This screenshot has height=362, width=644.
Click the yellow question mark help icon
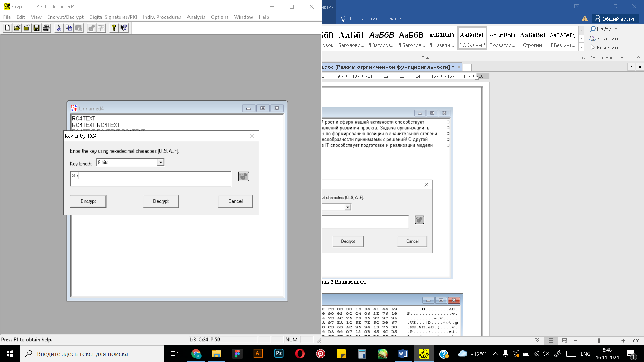point(114,28)
